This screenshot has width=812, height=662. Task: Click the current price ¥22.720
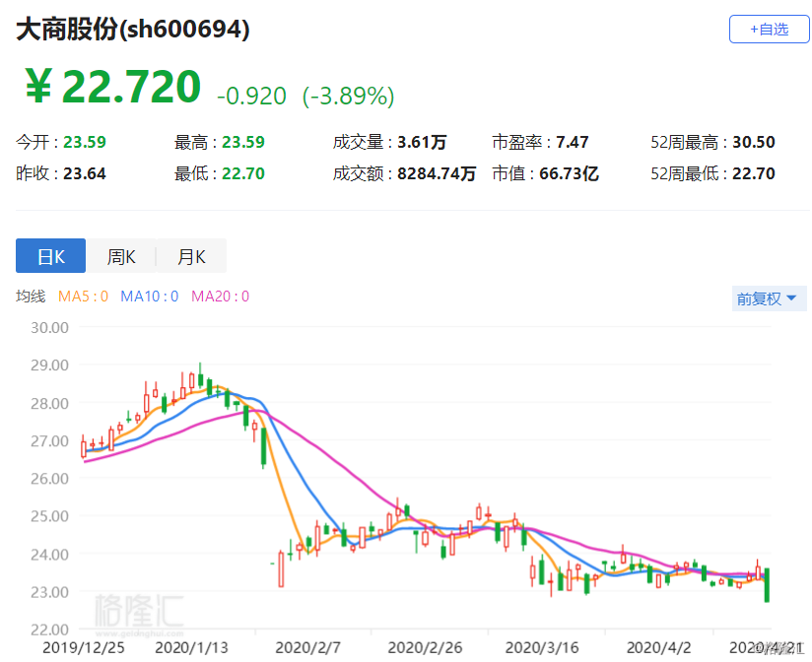[x=113, y=87]
